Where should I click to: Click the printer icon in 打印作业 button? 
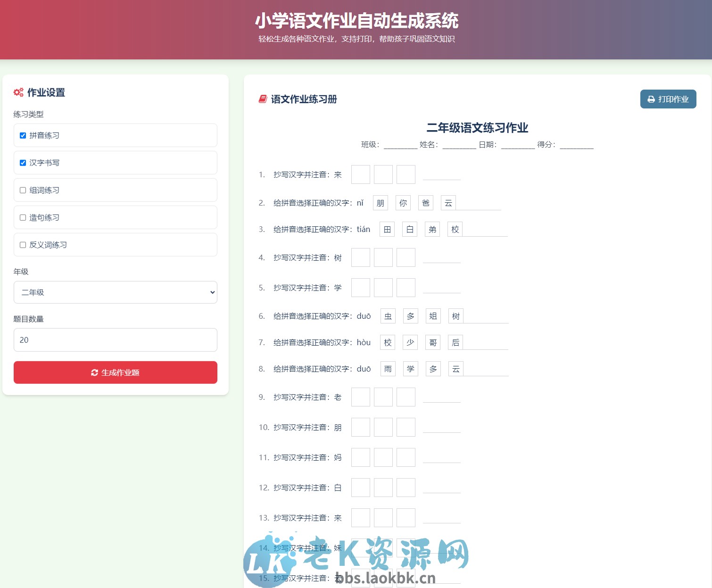click(651, 99)
